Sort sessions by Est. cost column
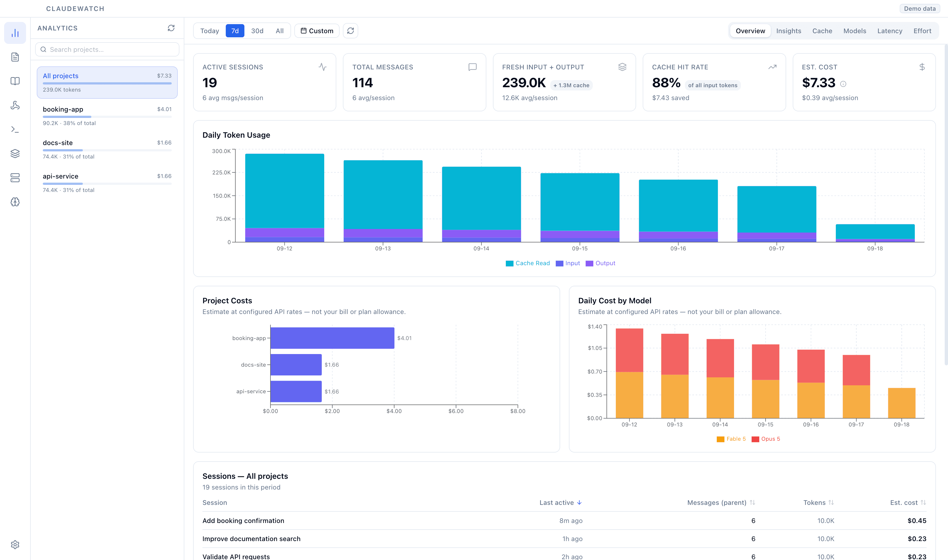The height and width of the screenshot is (560, 948). (x=908, y=502)
